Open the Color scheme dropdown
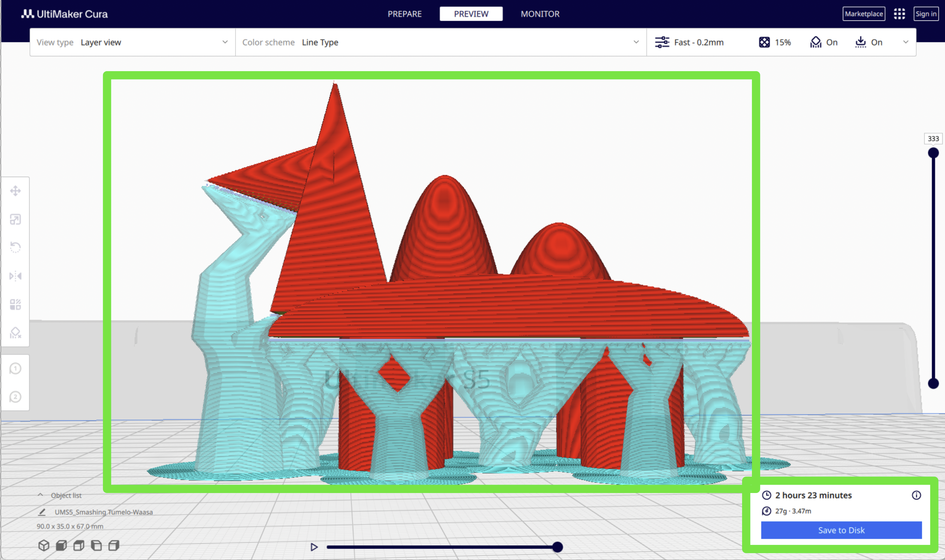This screenshot has height=560, width=945. pyautogui.click(x=441, y=42)
